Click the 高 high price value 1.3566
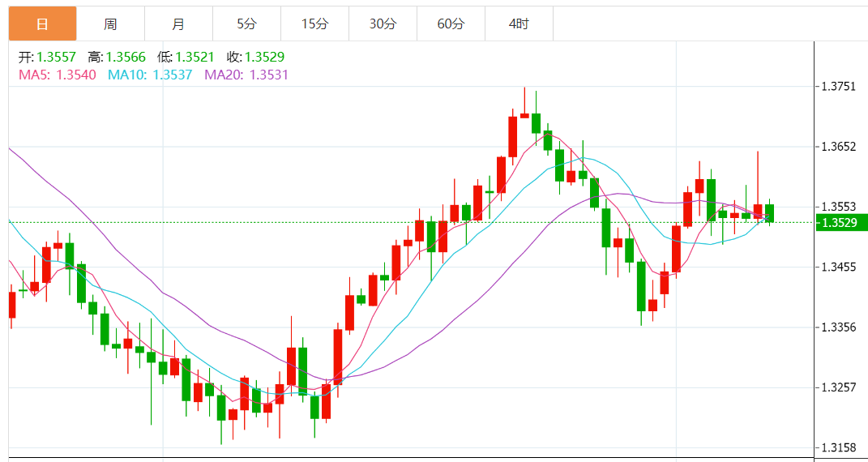The image size is (868, 462). point(126,58)
